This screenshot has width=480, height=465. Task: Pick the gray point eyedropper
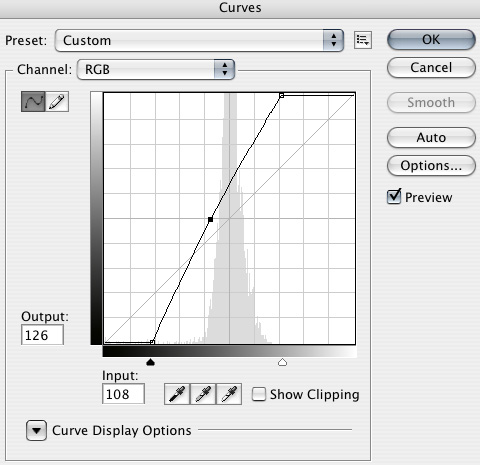tap(203, 394)
